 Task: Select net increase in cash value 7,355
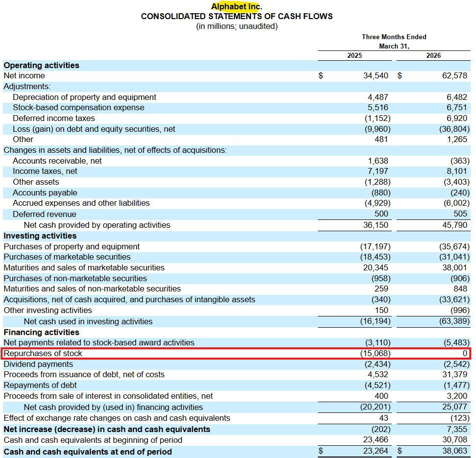point(457,430)
